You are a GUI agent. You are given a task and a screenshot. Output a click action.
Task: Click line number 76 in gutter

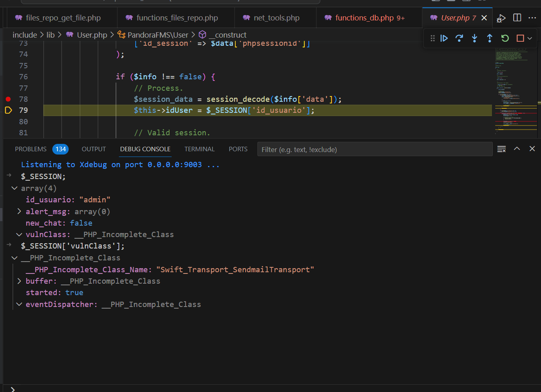click(23, 77)
